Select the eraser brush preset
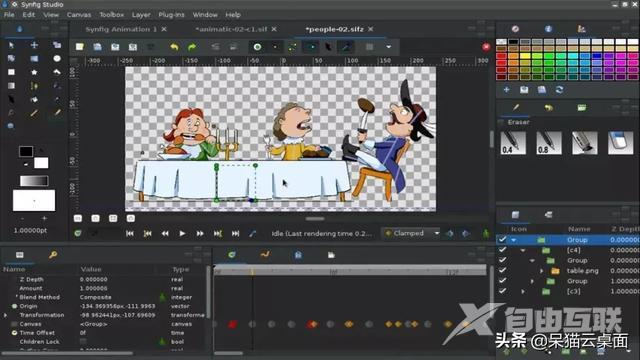The width and height of the screenshot is (640, 360). pyautogui.click(x=620, y=142)
